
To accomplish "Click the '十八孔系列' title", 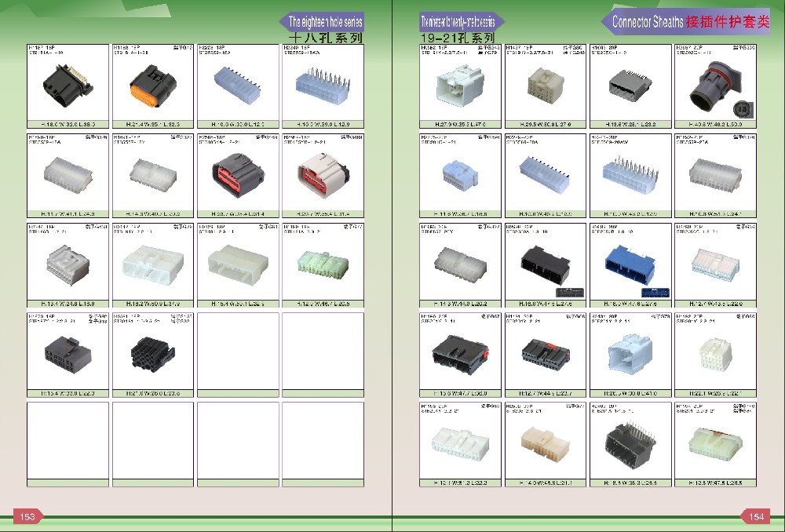I will pyautogui.click(x=326, y=38).
